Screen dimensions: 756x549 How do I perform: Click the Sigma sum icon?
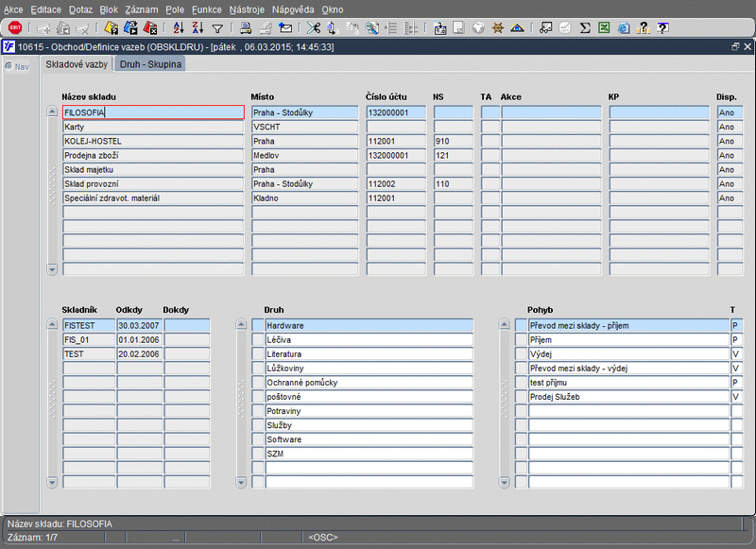pos(585,28)
